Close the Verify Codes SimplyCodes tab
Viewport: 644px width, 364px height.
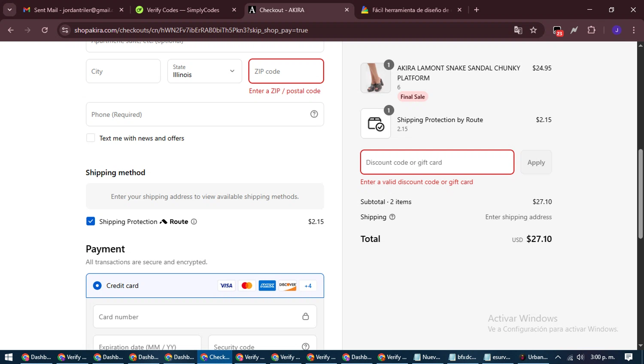pos(234,10)
